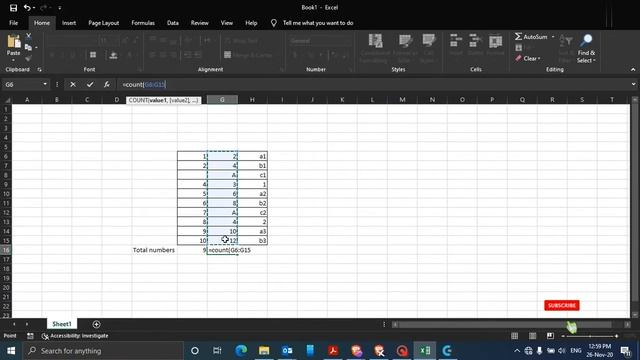Click the Paste clipboard icon
640x360 pixels.
coord(13,41)
